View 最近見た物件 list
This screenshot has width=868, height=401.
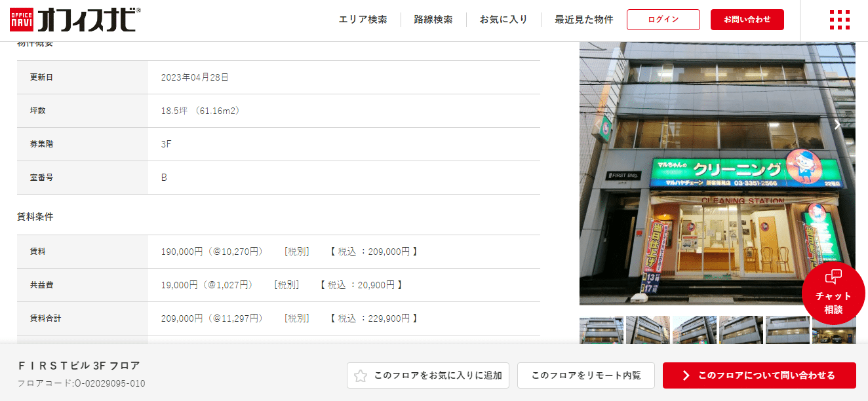(583, 20)
